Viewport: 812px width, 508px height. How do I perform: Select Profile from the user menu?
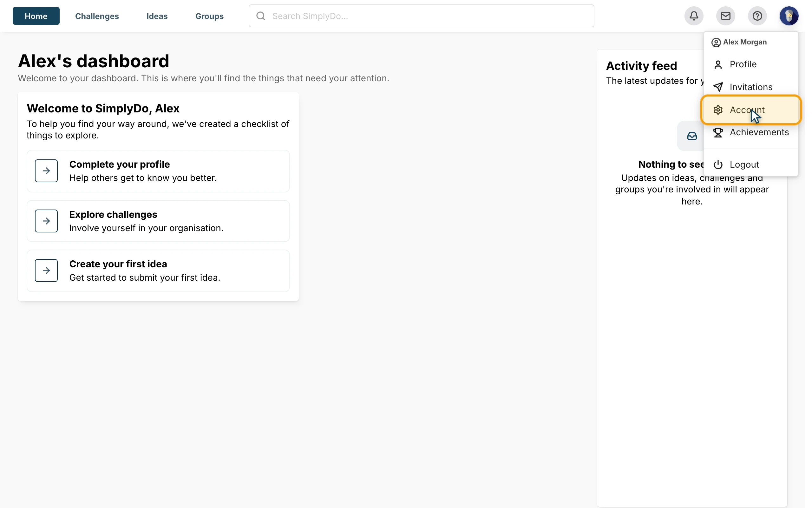click(x=751, y=64)
